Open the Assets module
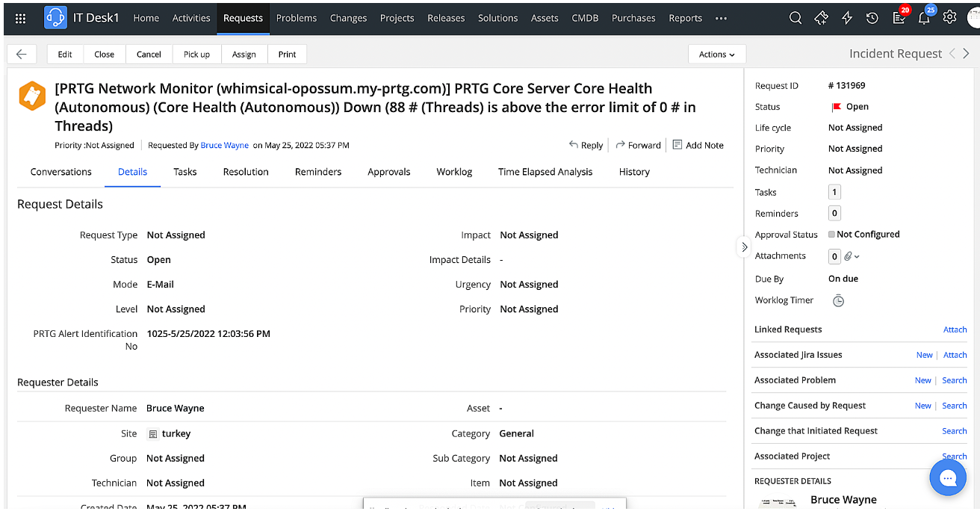The height and width of the screenshot is (517, 980). (545, 18)
